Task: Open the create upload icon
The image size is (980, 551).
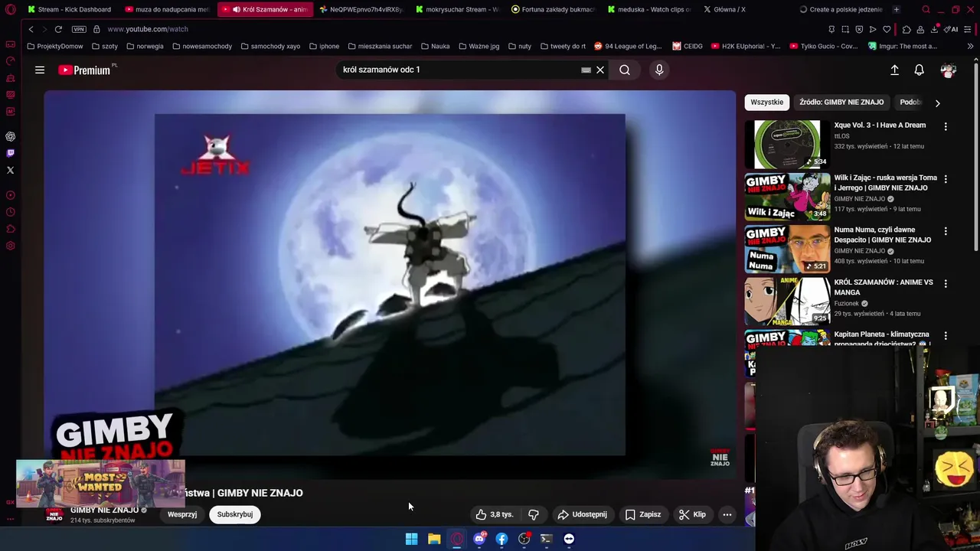Action: coord(894,70)
